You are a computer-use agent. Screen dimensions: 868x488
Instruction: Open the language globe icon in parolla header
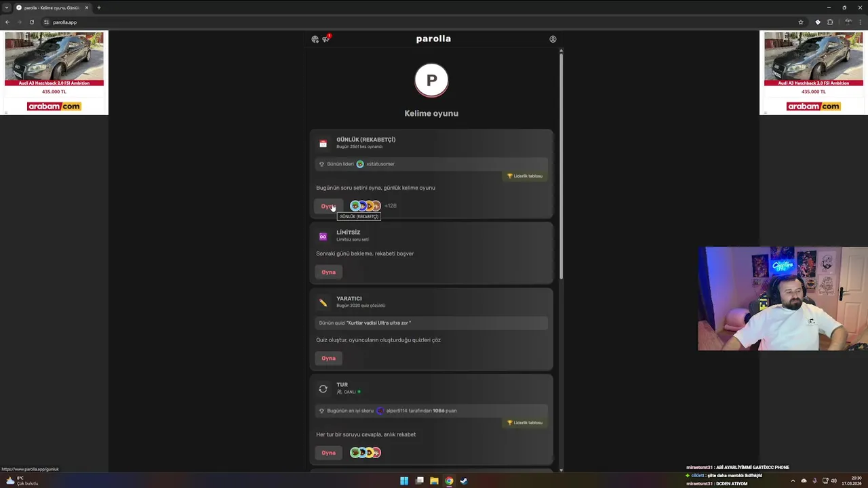pyautogui.click(x=315, y=39)
